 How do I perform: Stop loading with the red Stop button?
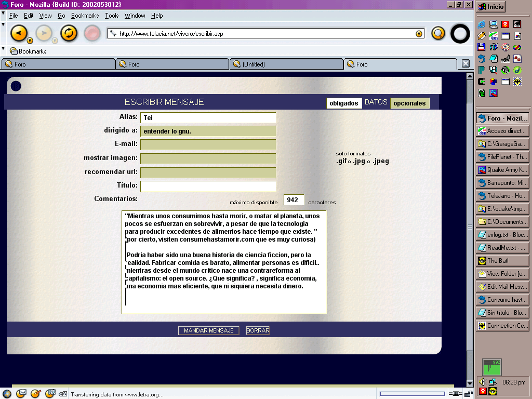coord(92,33)
